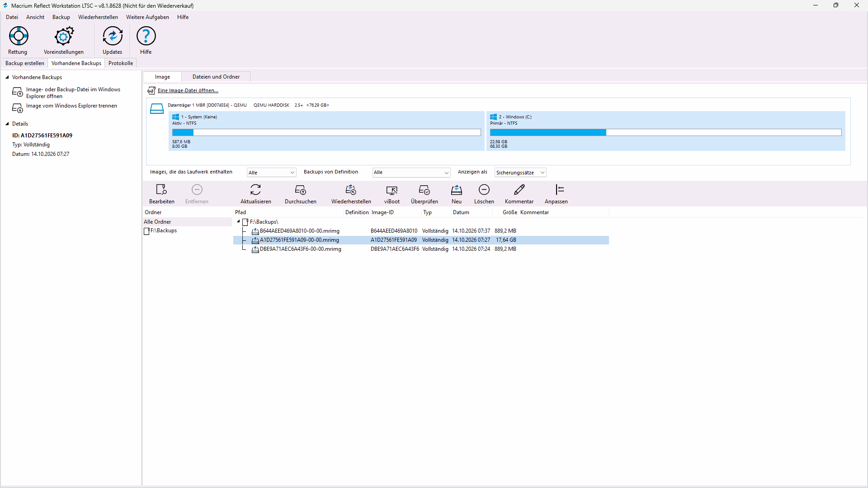The image size is (868, 488).
Task: Click the Entfernen folder icon
Action: (x=197, y=189)
